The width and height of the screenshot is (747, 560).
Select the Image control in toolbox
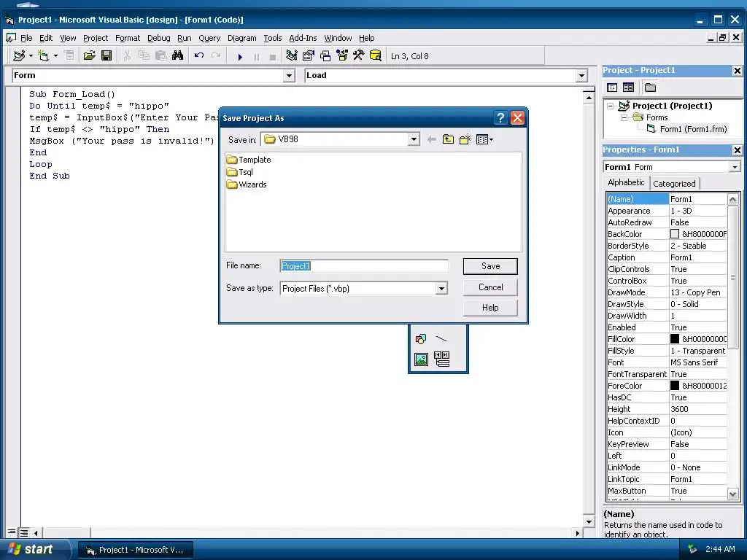[421, 359]
